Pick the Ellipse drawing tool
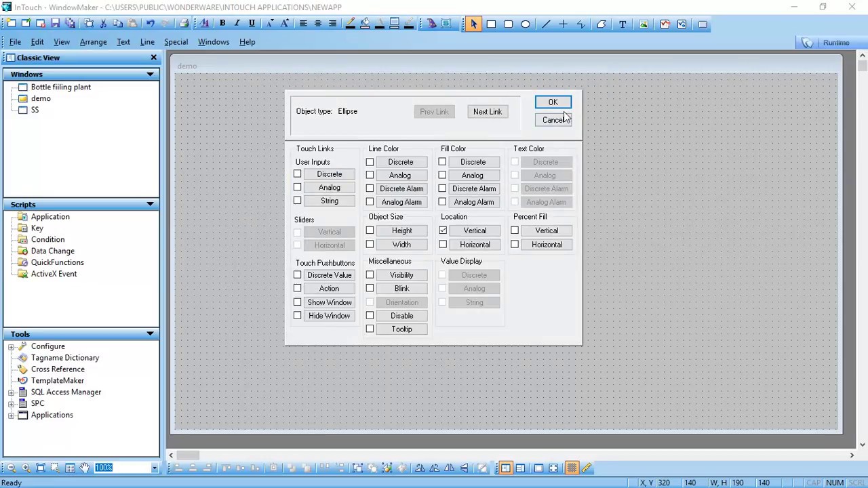The image size is (868, 488). click(x=526, y=24)
